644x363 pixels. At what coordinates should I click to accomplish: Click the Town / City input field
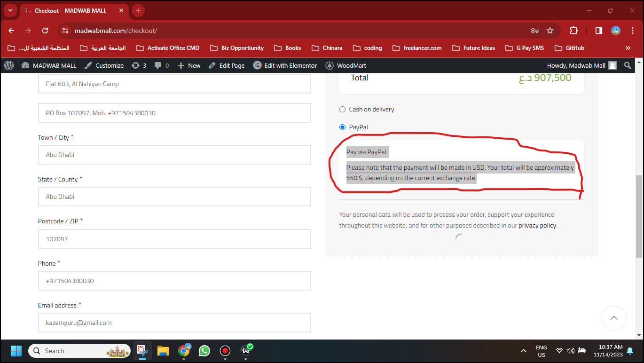pos(174,155)
